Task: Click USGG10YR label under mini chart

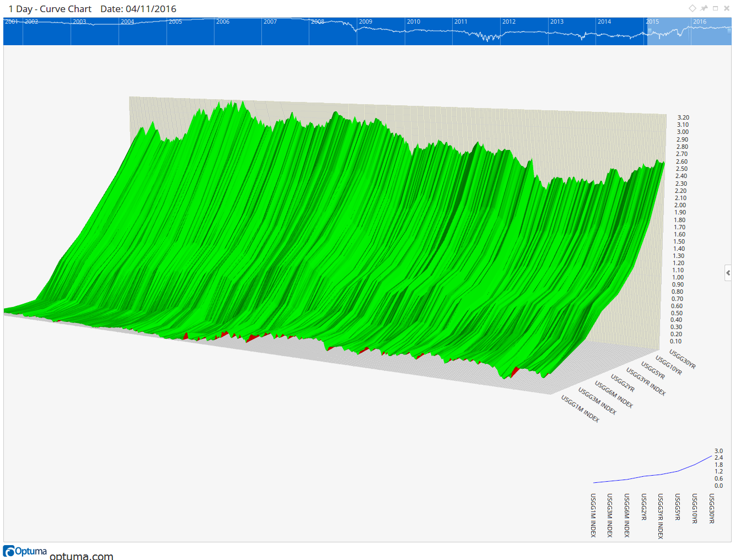Action: click(x=695, y=508)
